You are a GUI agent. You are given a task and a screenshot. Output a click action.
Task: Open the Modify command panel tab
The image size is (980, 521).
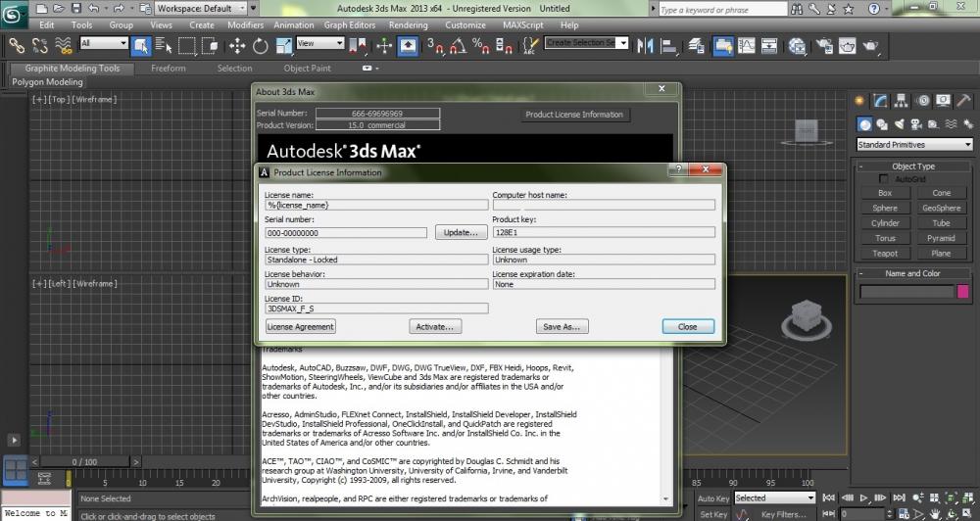(x=880, y=101)
